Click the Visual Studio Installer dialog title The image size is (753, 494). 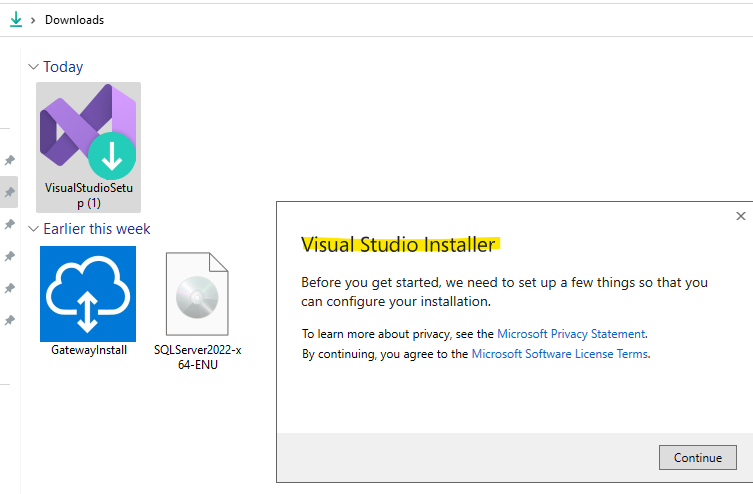[x=398, y=245]
